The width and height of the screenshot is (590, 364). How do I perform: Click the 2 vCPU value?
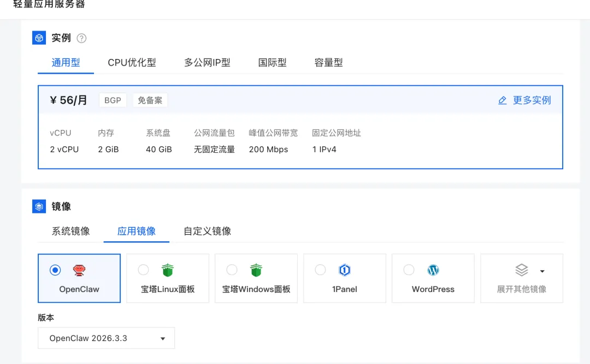click(64, 150)
